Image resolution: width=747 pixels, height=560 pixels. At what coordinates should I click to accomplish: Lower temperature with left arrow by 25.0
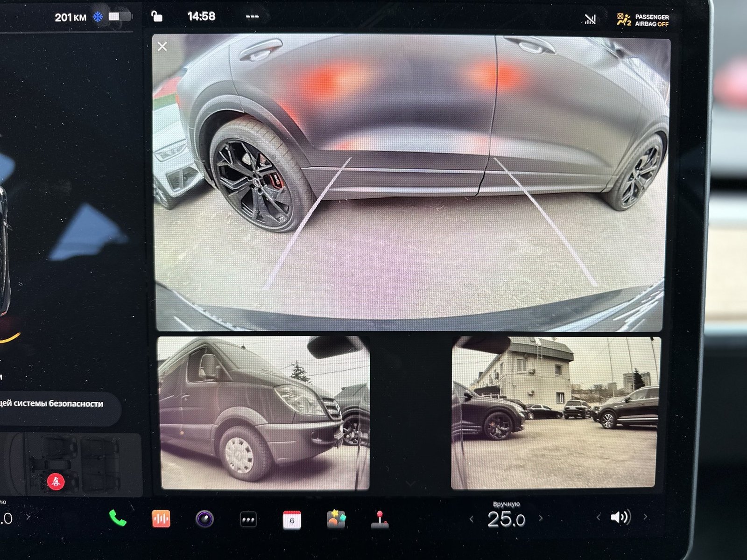[471, 519]
